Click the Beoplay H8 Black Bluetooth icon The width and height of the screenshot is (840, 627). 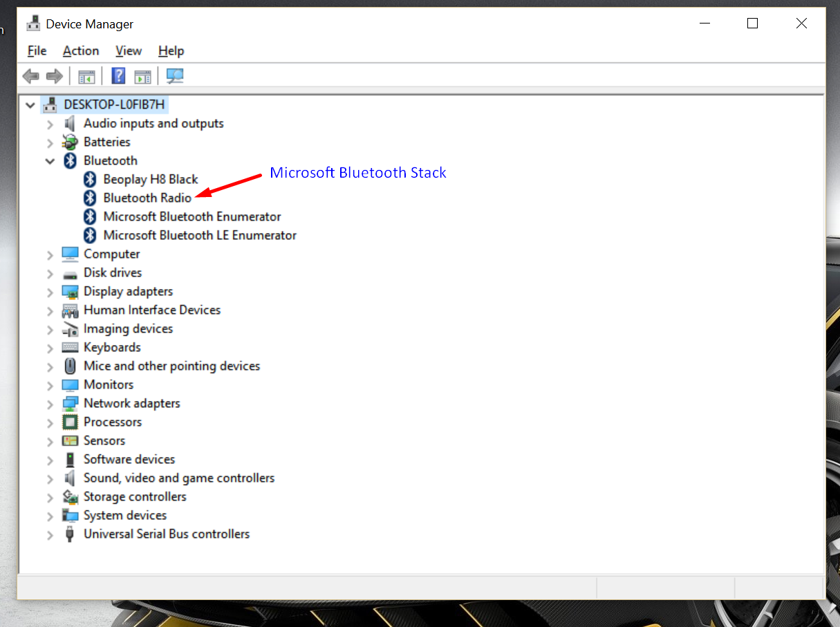89,179
